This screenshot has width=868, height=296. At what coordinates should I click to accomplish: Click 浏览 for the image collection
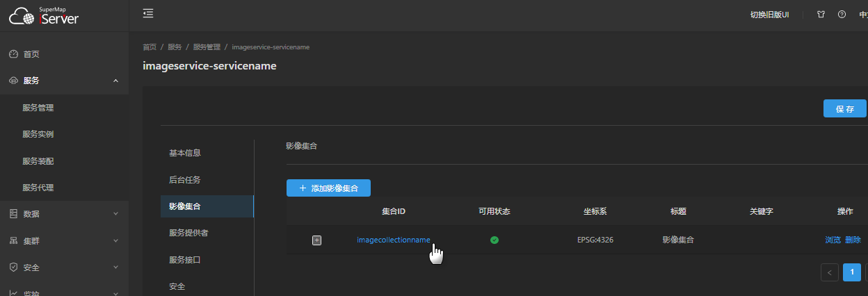click(x=833, y=240)
